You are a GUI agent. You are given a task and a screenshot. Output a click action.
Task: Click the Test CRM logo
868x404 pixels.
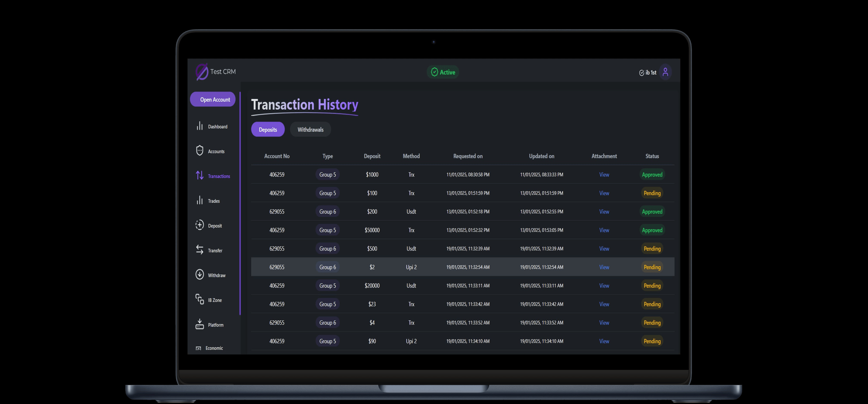(x=202, y=72)
